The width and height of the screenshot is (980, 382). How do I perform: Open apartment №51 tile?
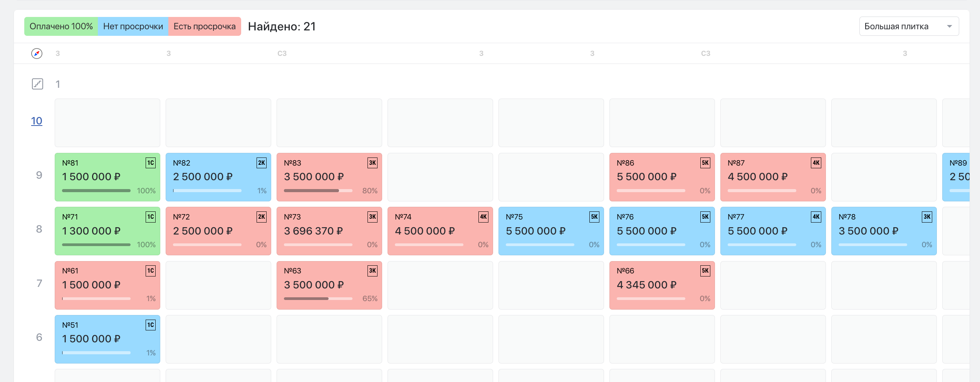[x=107, y=339]
